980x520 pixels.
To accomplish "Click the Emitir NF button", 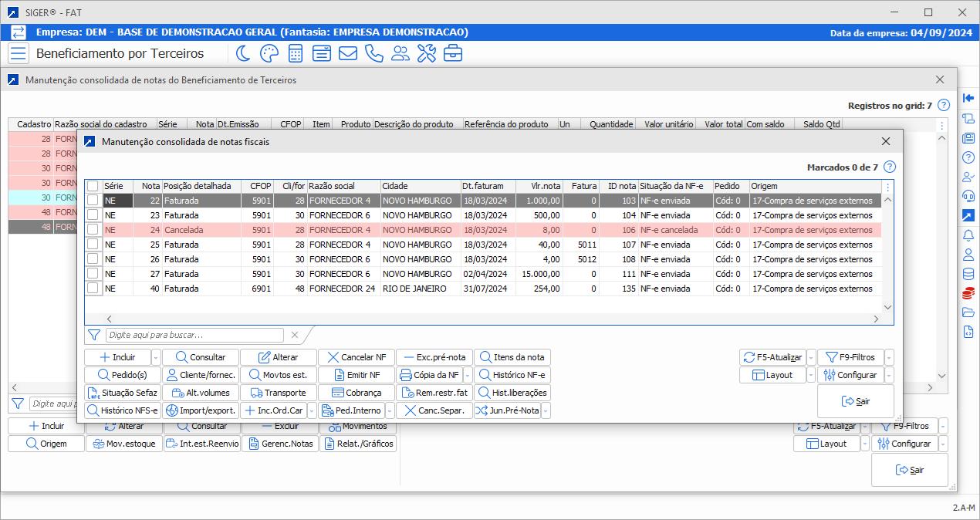I will 357,376.
